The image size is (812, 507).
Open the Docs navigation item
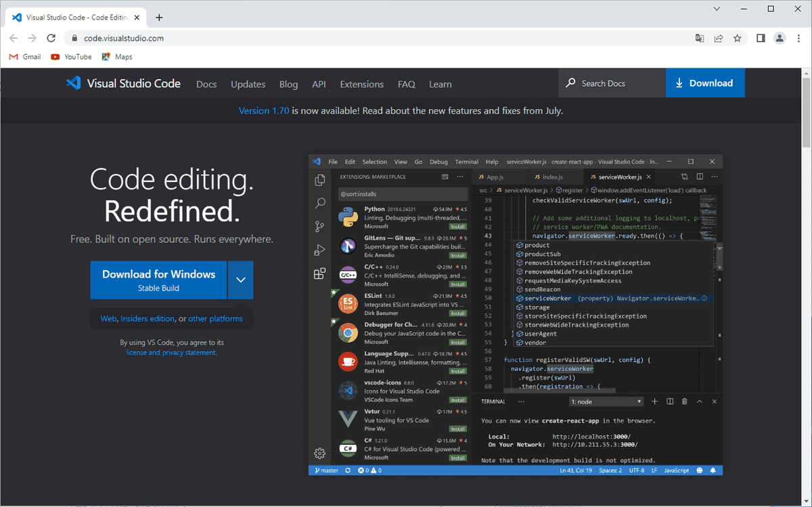(206, 84)
